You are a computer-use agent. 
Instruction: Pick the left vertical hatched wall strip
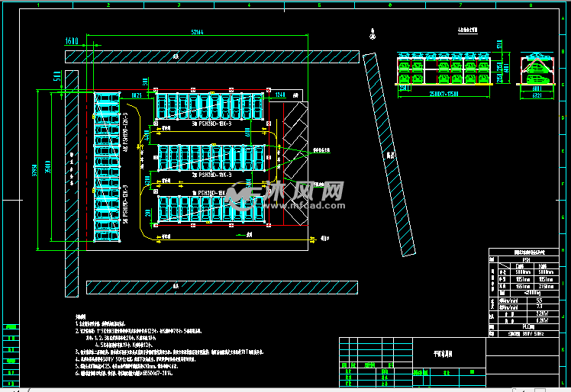(71, 183)
